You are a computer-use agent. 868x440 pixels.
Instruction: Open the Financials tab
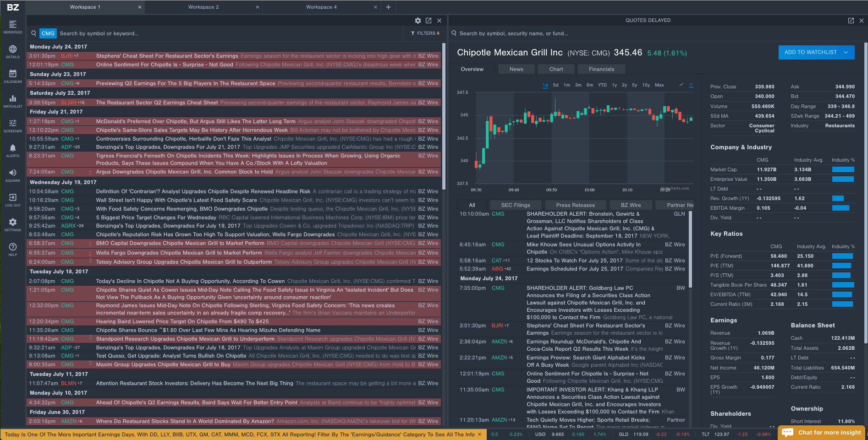[x=601, y=69]
